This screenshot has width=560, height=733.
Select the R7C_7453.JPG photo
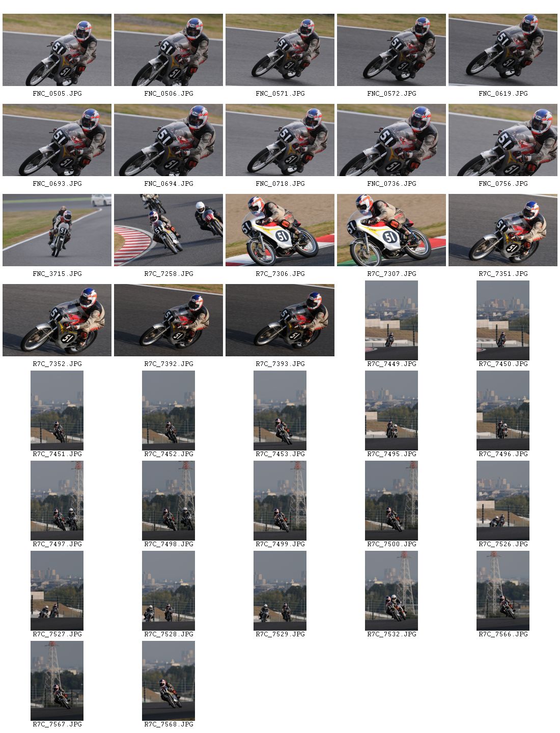click(280, 410)
